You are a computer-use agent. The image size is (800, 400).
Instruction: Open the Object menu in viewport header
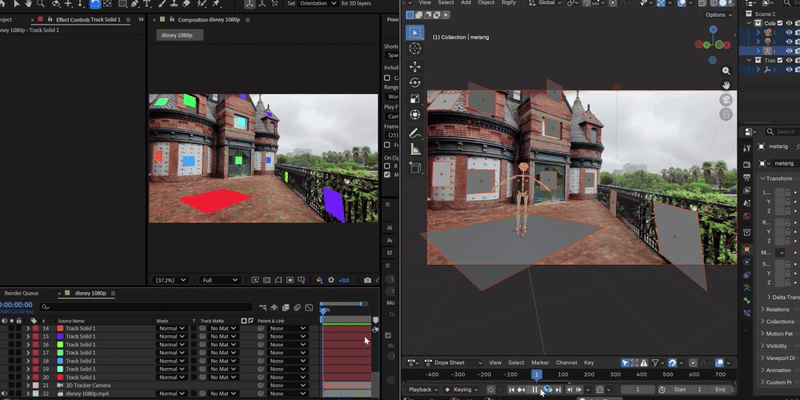tap(486, 3)
